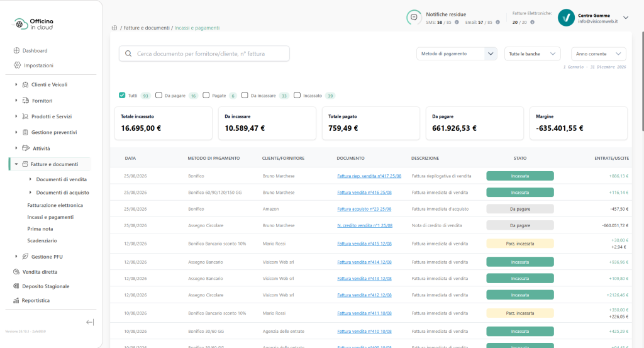This screenshot has width=644, height=348.
Task: Click the sidebar collapse arrow icon
Action: pyautogui.click(x=90, y=322)
